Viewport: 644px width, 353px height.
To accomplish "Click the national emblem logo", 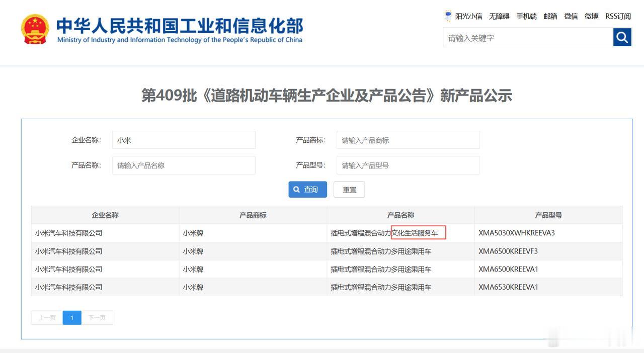I will pos(35,29).
